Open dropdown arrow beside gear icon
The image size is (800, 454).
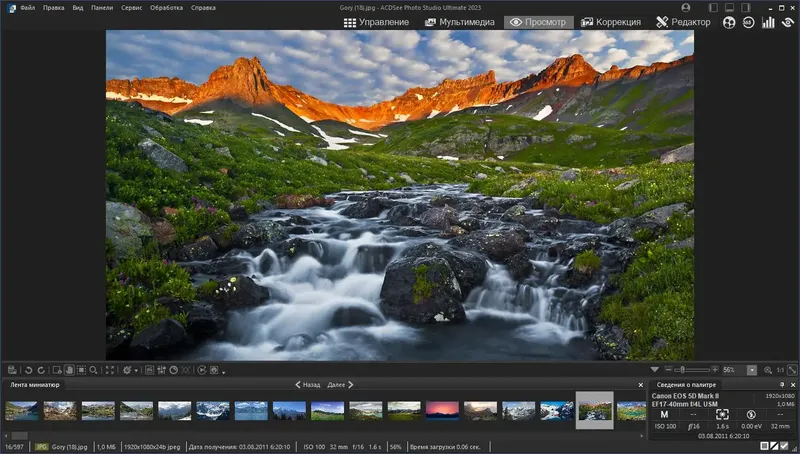[136, 371]
